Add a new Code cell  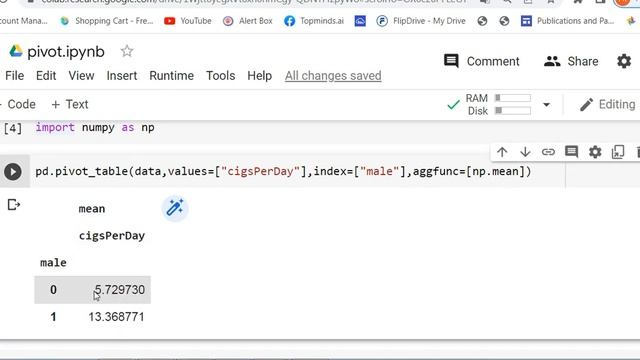click(18, 104)
